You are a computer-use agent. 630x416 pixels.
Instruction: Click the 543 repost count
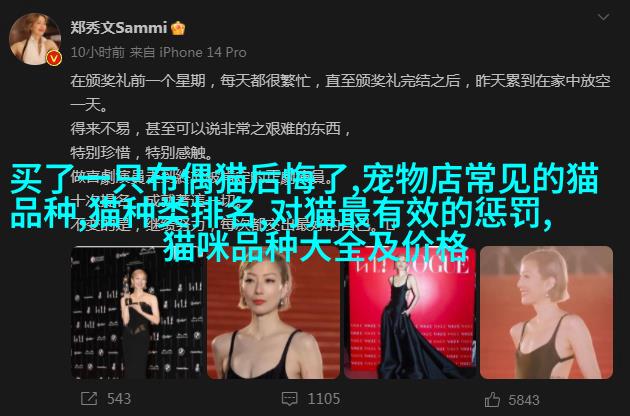coord(119,399)
